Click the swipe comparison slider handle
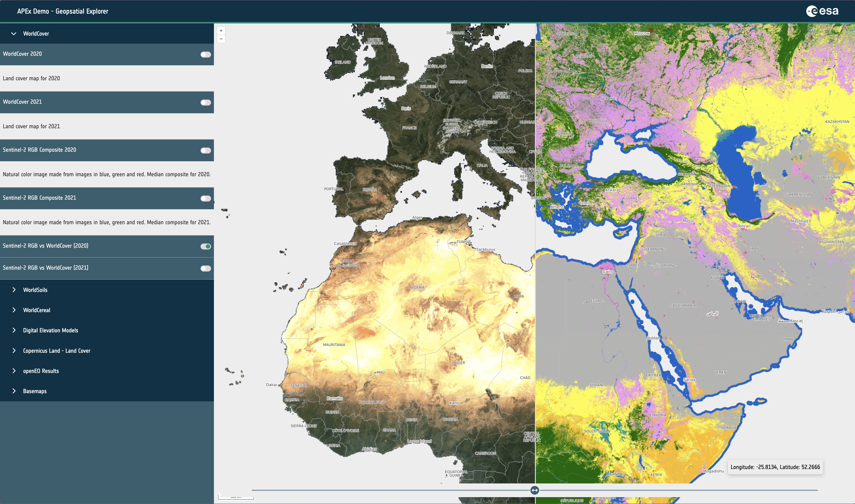855x504 pixels. [x=535, y=490]
